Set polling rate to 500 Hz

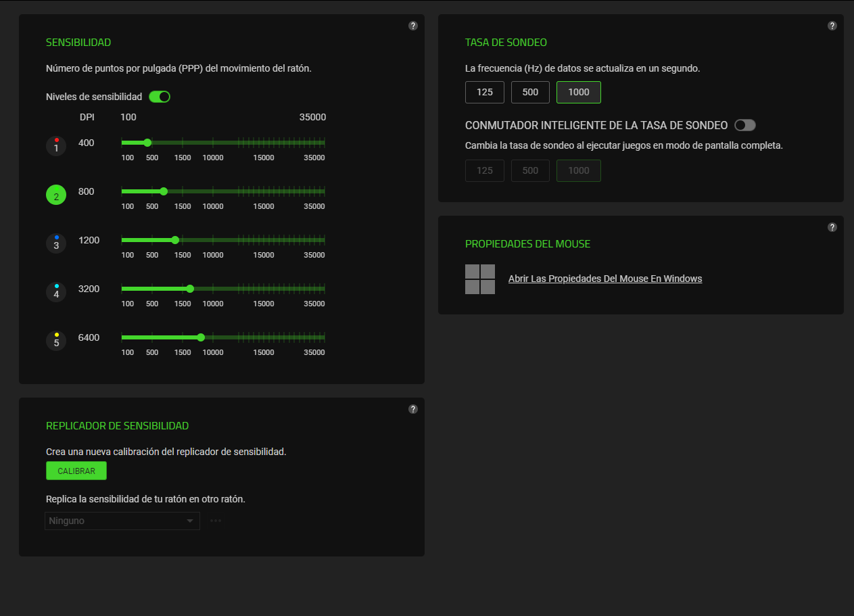click(531, 93)
